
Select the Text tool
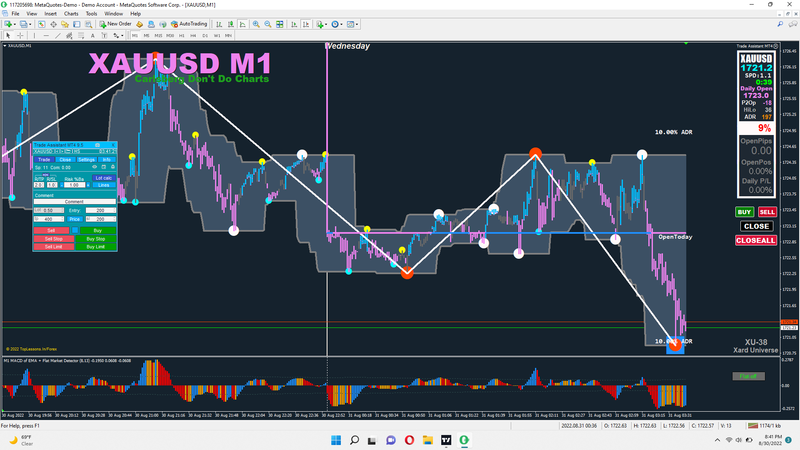92,36
